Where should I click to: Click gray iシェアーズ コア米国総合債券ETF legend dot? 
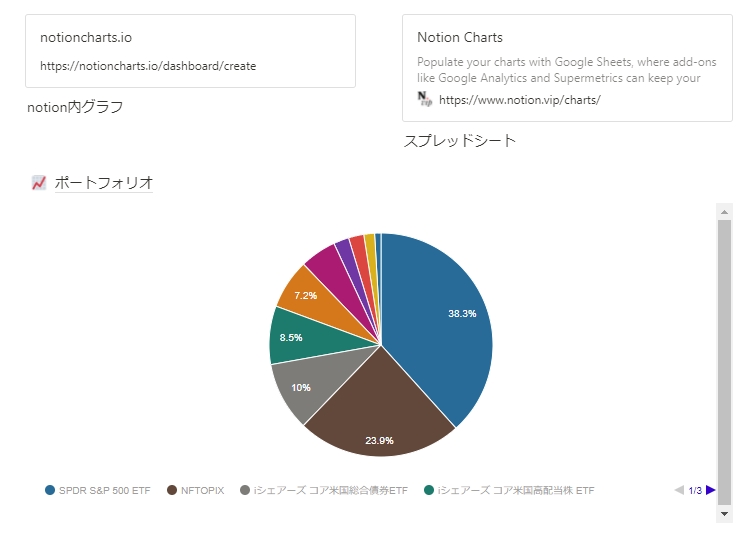click(245, 490)
